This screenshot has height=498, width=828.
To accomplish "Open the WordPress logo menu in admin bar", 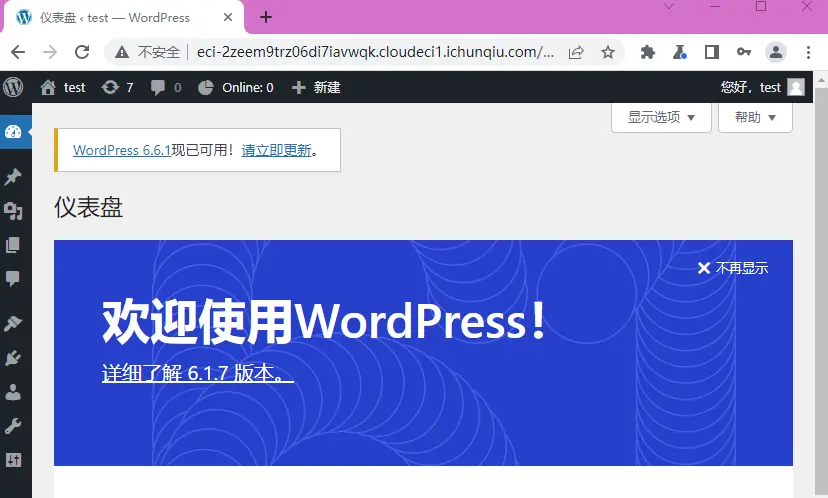I will 13,87.
